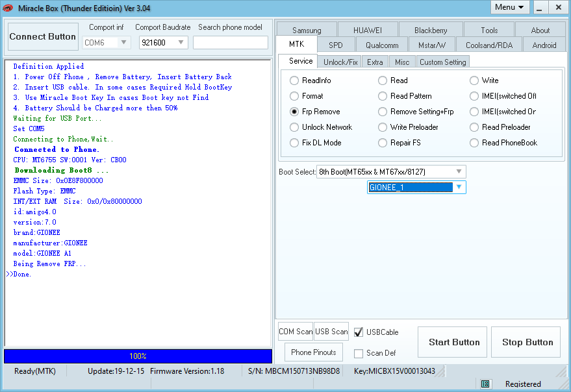Switch to the Qualcomm tab
Image resolution: width=571 pixels, height=392 pixels.
click(381, 45)
